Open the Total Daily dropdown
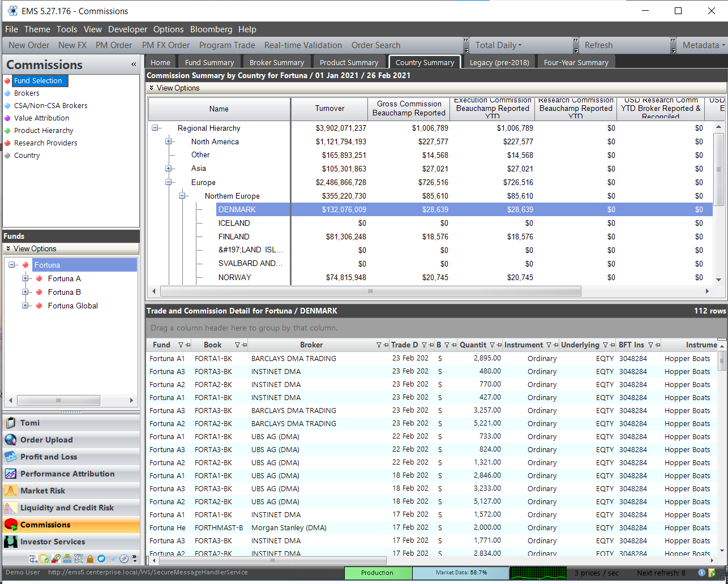Viewport: 728px width, 584px height. (x=498, y=45)
